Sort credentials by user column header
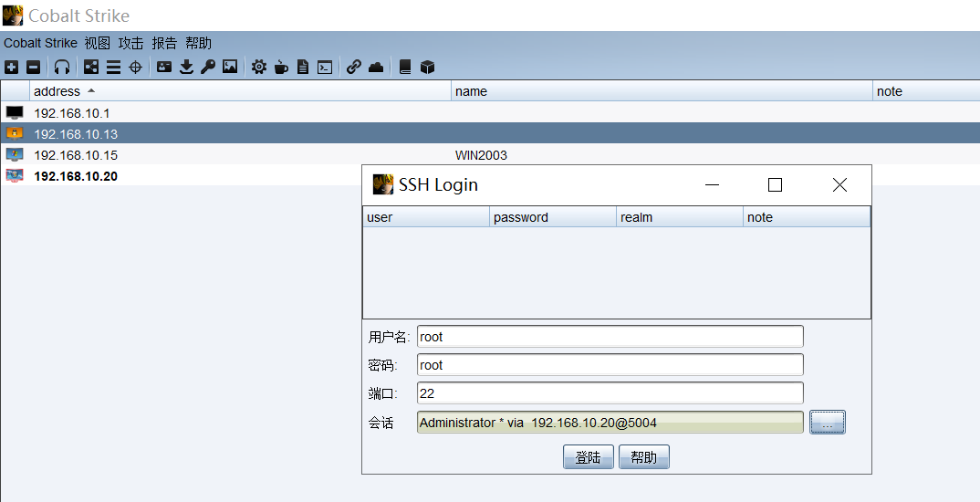 (426, 217)
